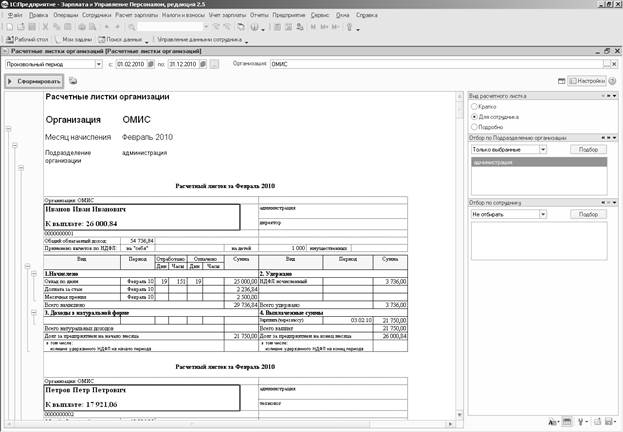Click the Поиск данных toolbar item
Image resolution: width=623 pixels, height=432 pixels.
point(123,39)
